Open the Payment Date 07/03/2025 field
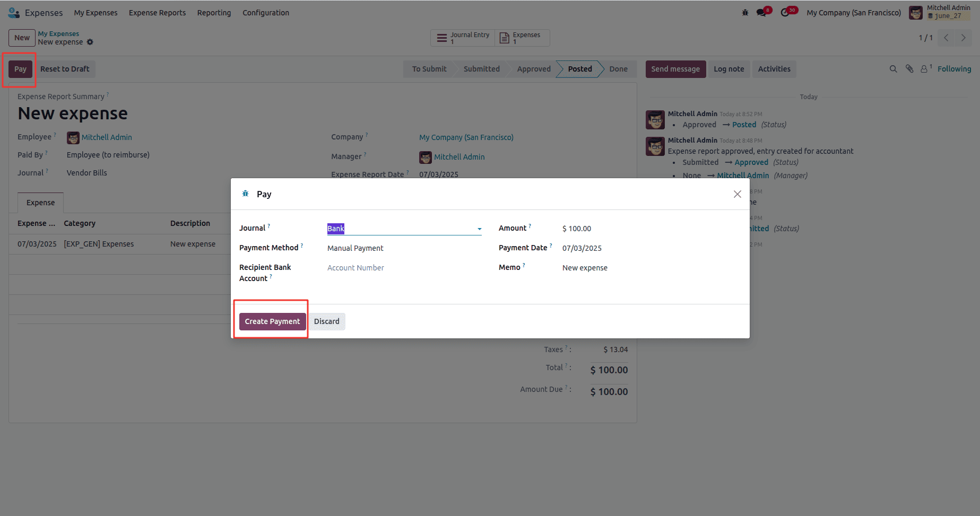Screen dimensions: 980x516 pyautogui.click(x=582, y=248)
